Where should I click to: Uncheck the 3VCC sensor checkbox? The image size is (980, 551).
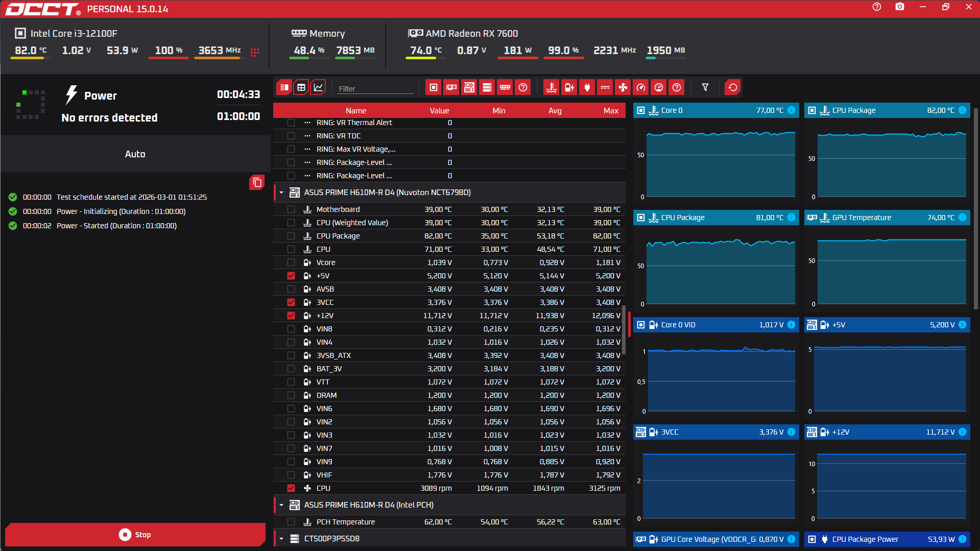(291, 302)
